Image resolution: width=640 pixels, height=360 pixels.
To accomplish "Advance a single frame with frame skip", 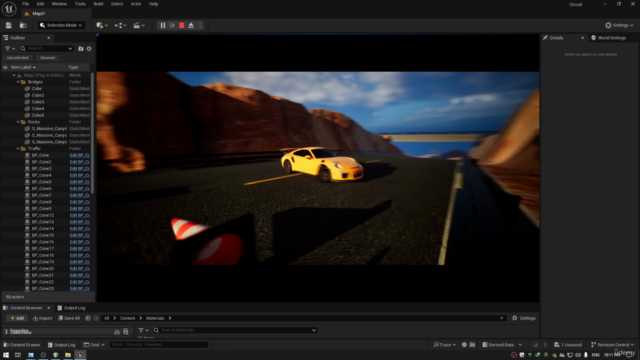I will pos(172,25).
